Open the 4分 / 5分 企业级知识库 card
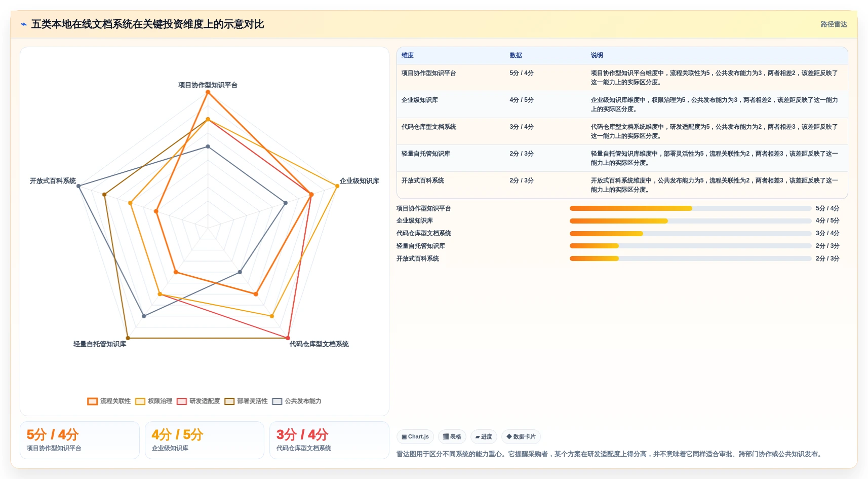Viewport: 868px width, 479px height. [205, 440]
